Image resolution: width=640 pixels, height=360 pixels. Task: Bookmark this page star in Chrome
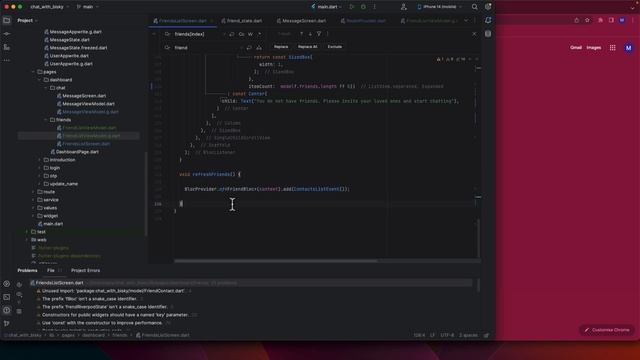pos(587,20)
